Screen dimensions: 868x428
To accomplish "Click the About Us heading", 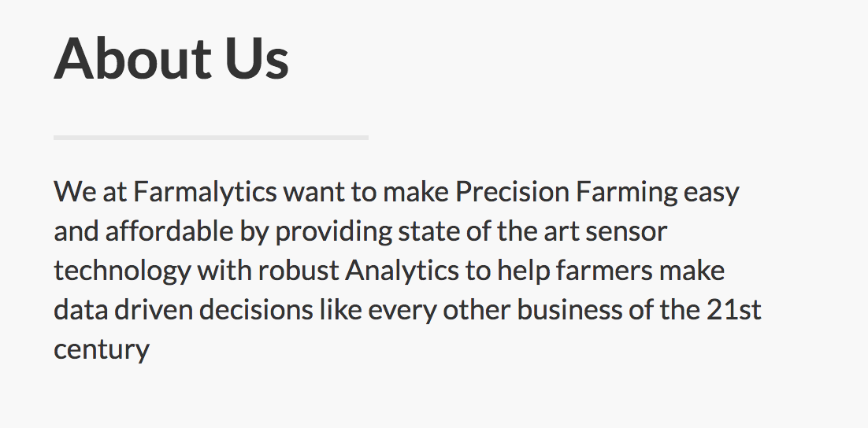I will 171,59.
